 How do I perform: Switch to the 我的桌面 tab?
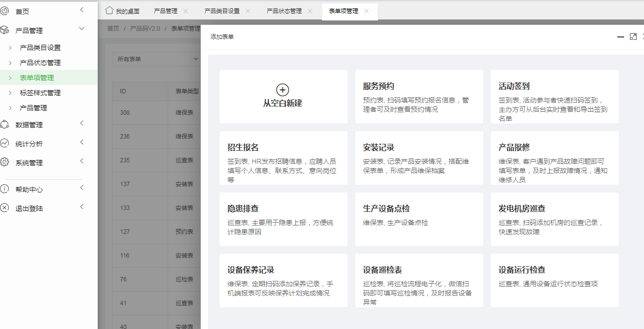tap(122, 11)
